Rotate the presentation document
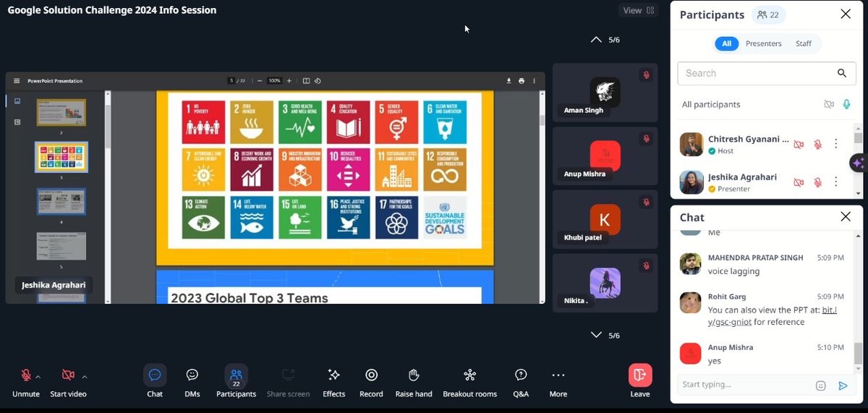 (318, 81)
